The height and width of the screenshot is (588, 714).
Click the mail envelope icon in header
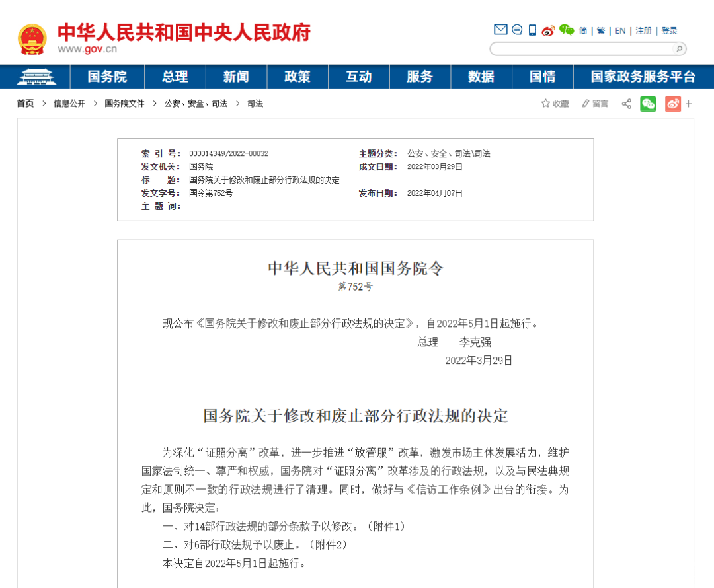coord(500,30)
